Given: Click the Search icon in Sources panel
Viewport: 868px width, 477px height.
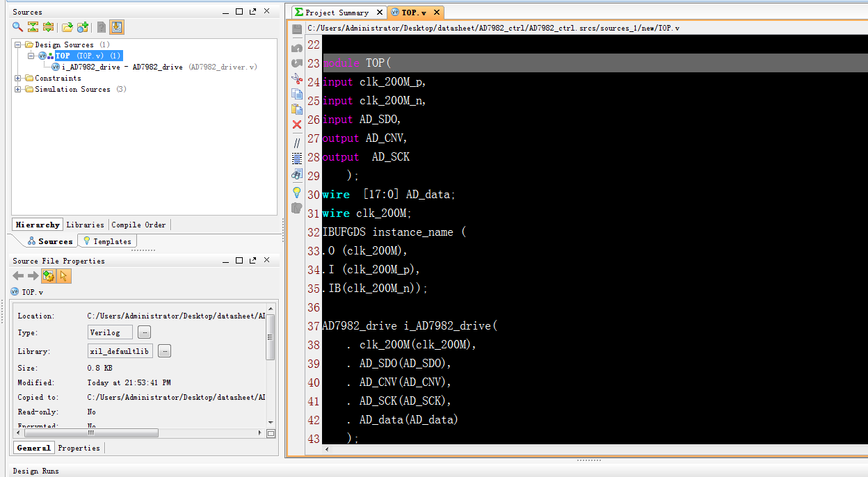Looking at the screenshot, I should pos(18,27).
